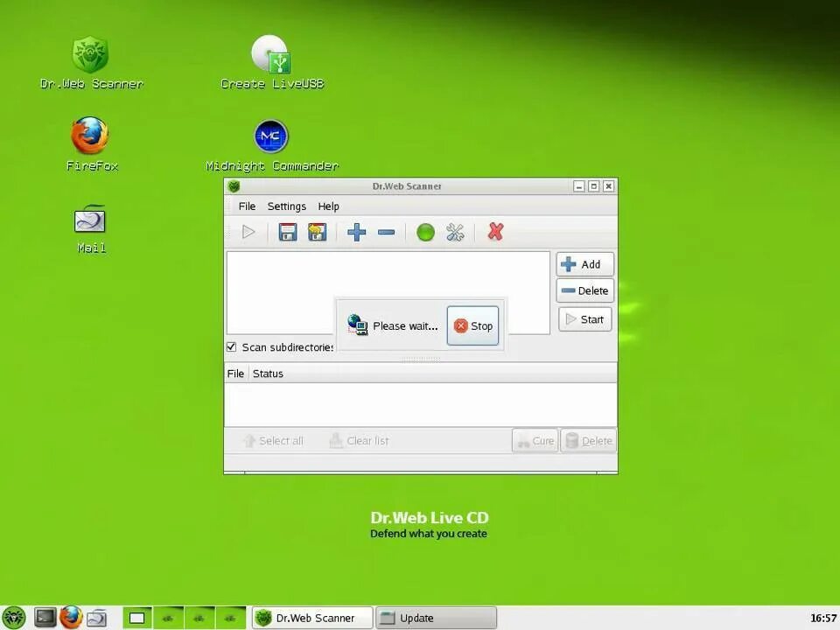Click the Select all button

(274, 441)
